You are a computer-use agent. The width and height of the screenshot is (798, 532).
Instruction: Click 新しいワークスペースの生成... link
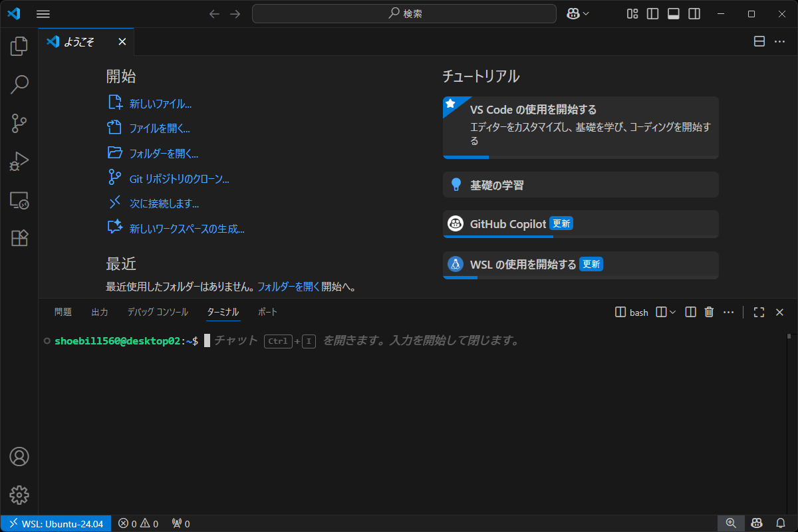pyautogui.click(x=187, y=229)
